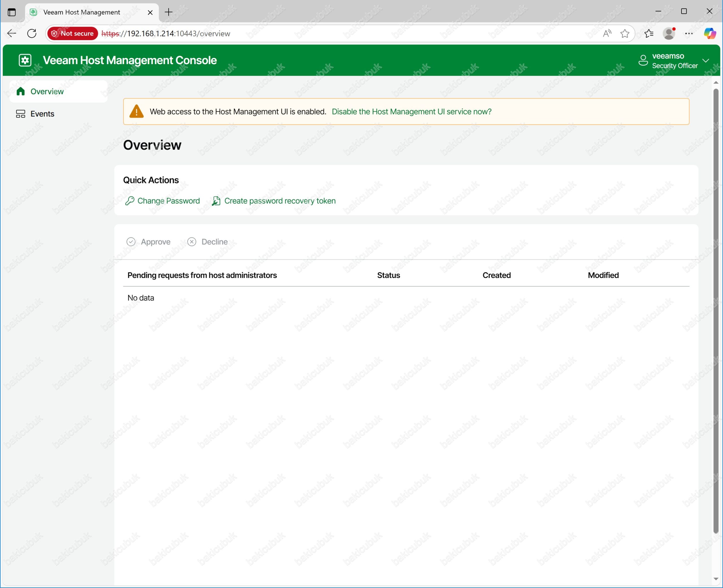Click the page vertical scrollbar

pyautogui.click(x=716, y=311)
